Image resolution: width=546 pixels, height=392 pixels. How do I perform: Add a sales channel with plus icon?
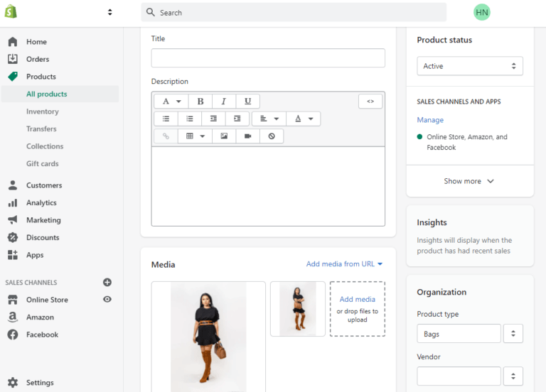coord(107,282)
